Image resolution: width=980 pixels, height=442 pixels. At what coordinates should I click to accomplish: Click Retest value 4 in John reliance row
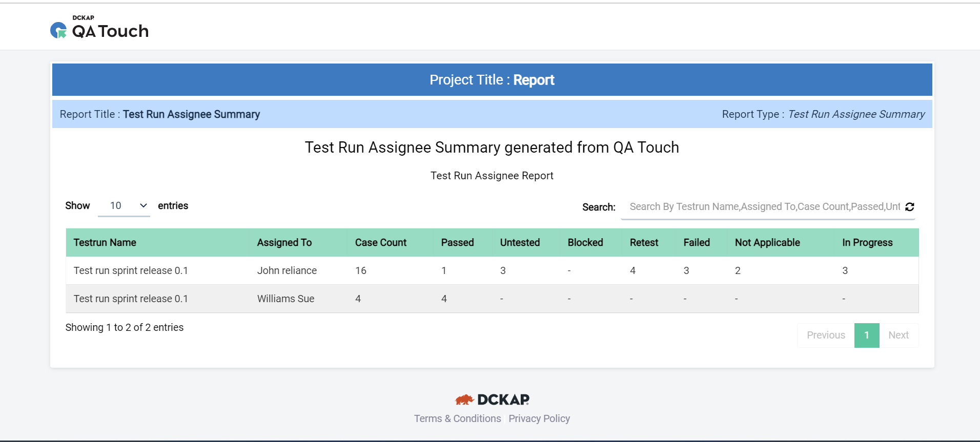click(632, 271)
